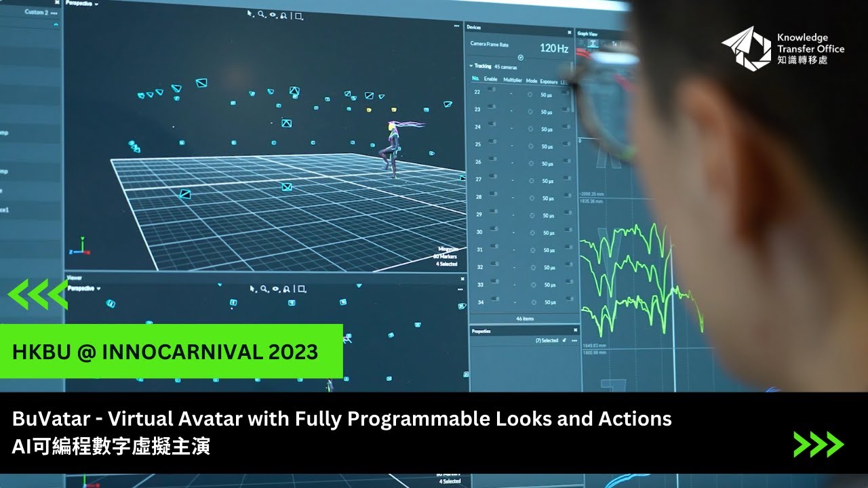This screenshot has height=488, width=868.
Task: Click the Enable column header
Action: point(491,80)
